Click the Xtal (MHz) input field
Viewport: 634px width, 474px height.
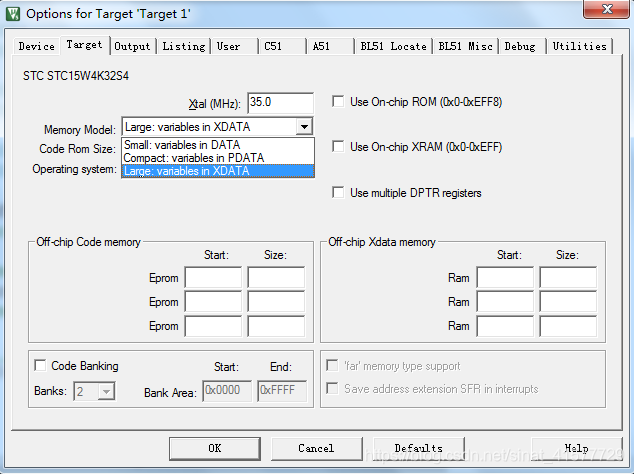click(280, 103)
